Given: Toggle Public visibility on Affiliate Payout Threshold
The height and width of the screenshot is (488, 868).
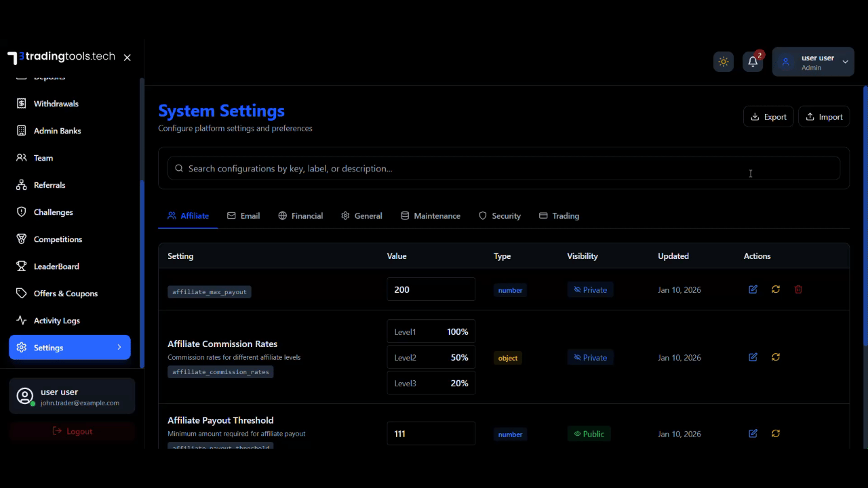Looking at the screenshot, I should (x=589, y=434).
